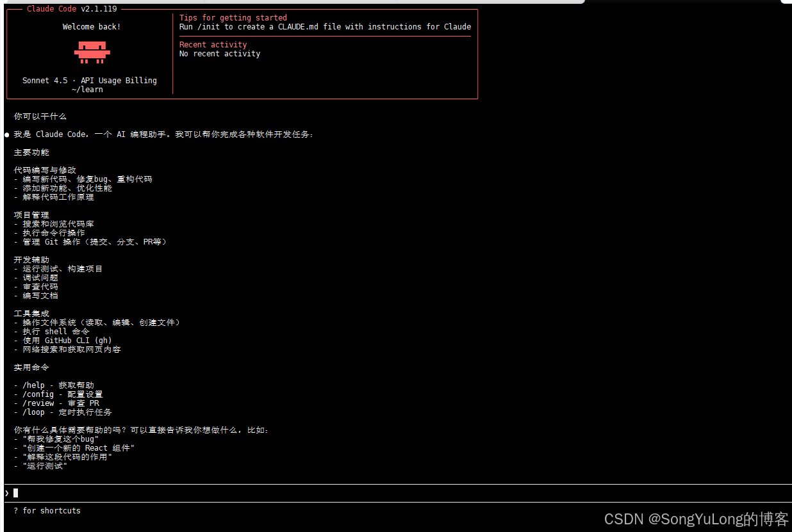Click the user question '你可以干什么'
792x532 pixels.
[x=40, y=117]
